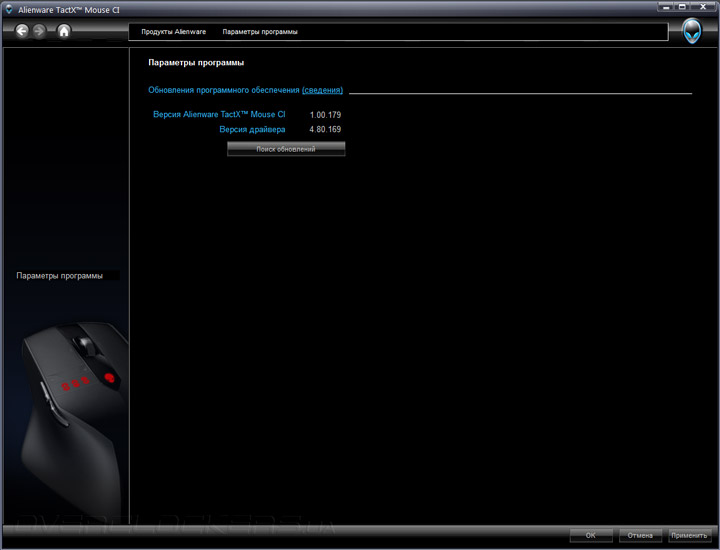Image resolution: width=720 pixels, height=550 pixels.
Task: Click the title bar application icon
Action: [9, 9]
